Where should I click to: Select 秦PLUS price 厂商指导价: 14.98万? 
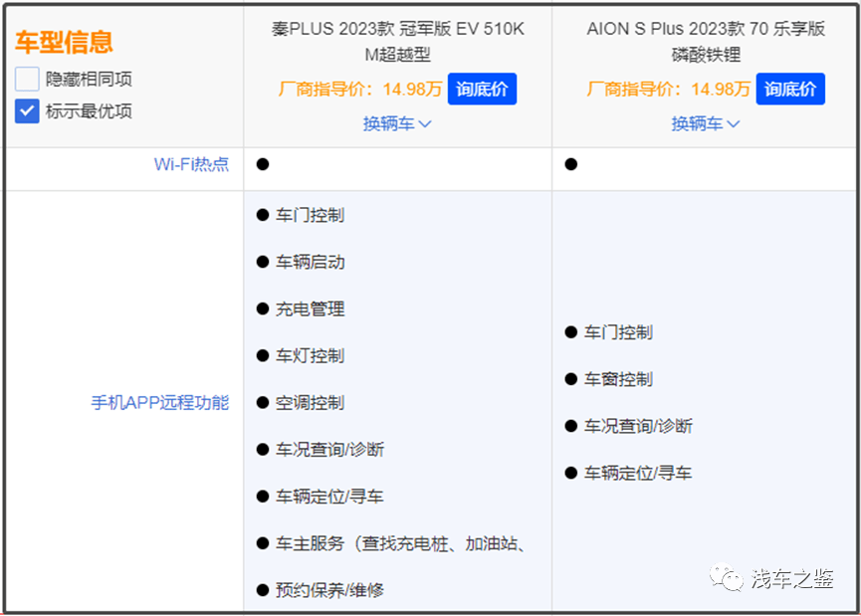coord(360,89)
